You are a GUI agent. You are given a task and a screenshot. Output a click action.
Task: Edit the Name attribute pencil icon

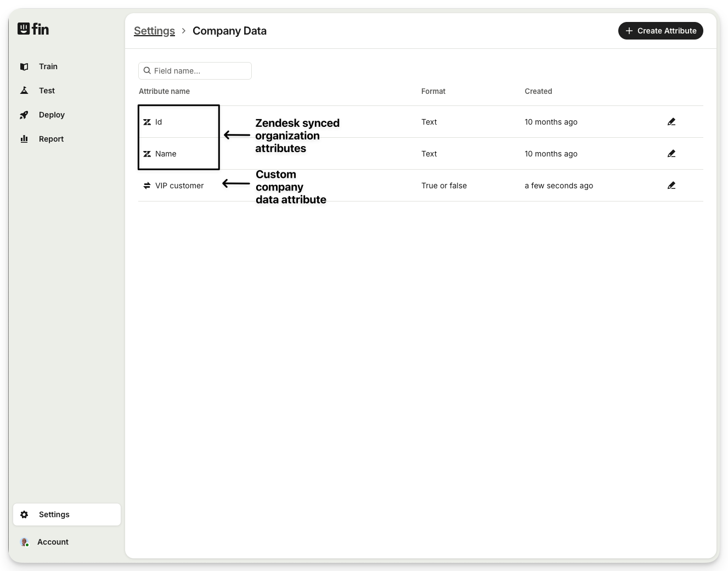(671, 154)
